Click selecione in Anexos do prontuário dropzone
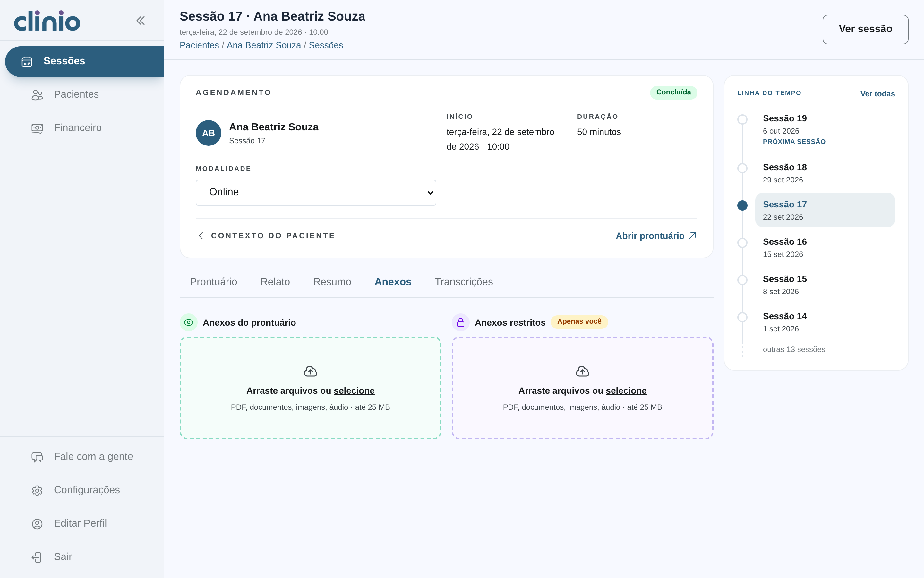Viewport: 924px width, 578px height. 354,391
